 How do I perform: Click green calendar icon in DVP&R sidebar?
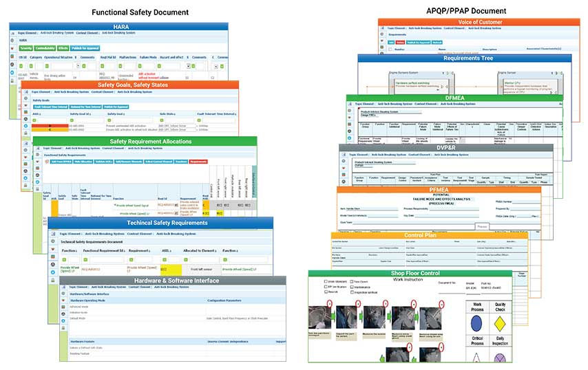click(x=344, y=175)
